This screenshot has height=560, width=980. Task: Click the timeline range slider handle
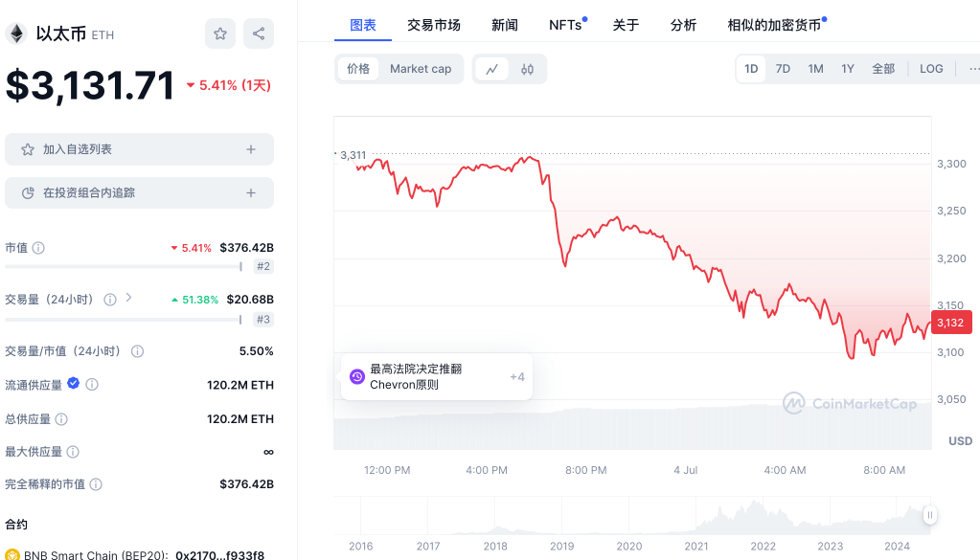929,515
